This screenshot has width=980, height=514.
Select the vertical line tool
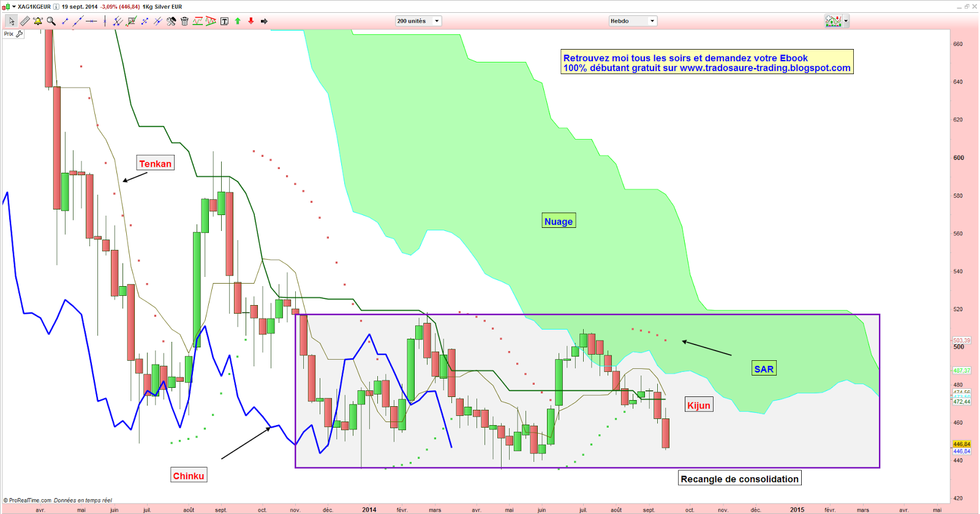pos(105,21)
